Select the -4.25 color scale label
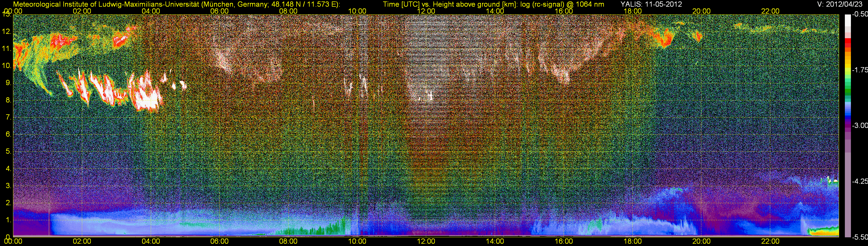868x246 pixels. point(860,181)
